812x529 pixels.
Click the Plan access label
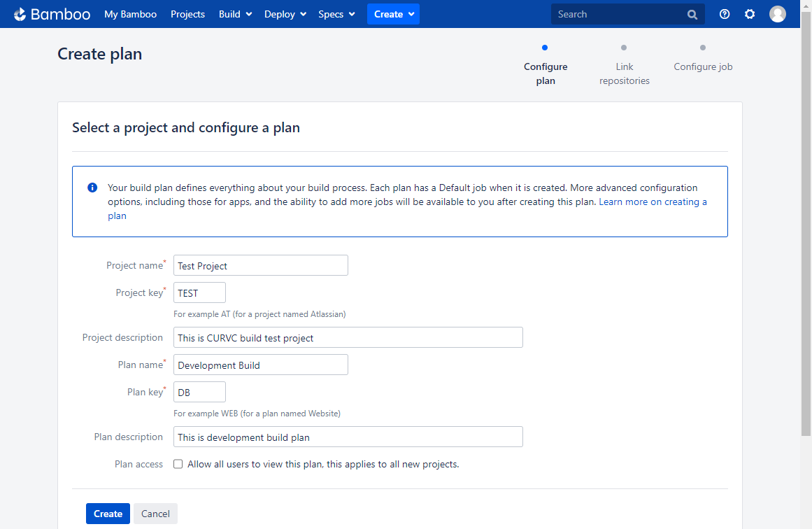138,464
